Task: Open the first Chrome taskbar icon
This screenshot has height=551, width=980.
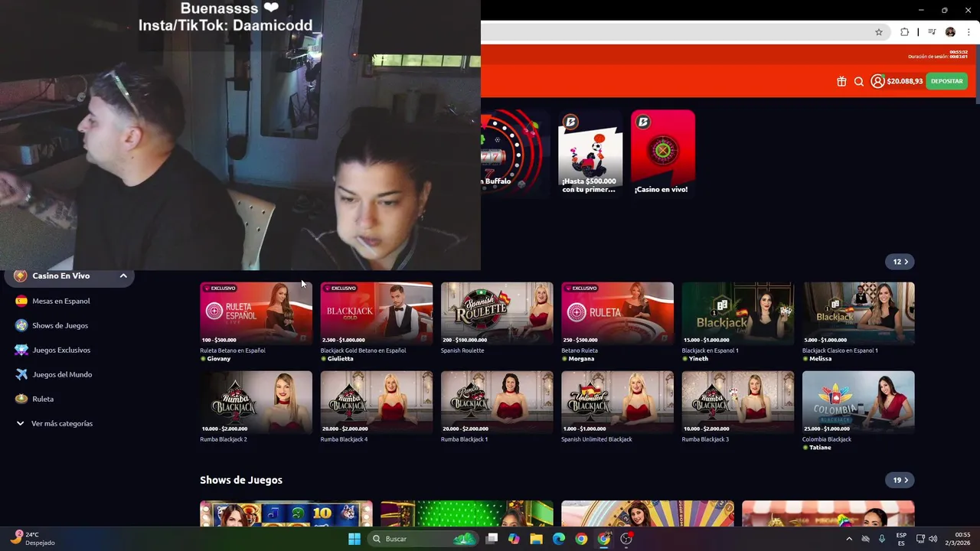Action: coord(581,539)
